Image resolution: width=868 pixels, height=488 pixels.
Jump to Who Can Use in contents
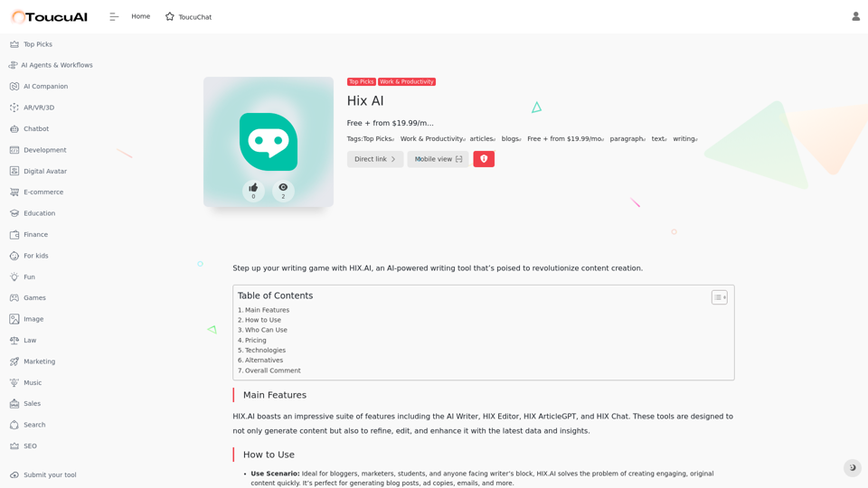tap(266, 330)
